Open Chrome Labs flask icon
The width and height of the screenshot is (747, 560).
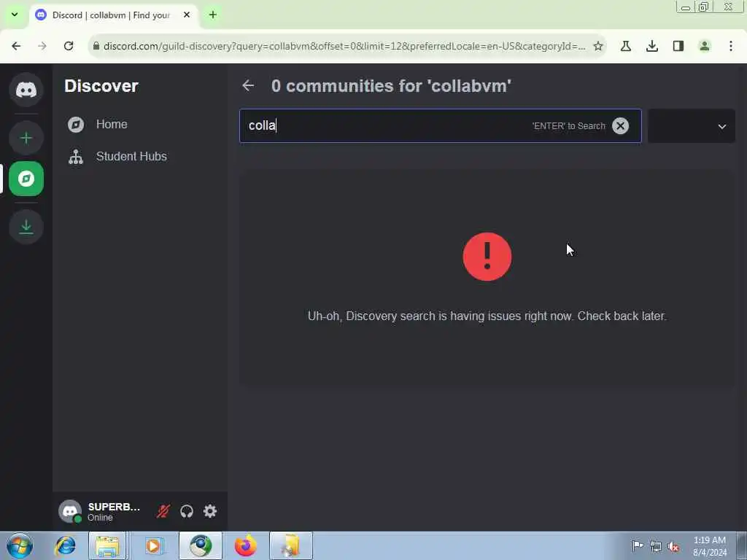tap(625, 46)
